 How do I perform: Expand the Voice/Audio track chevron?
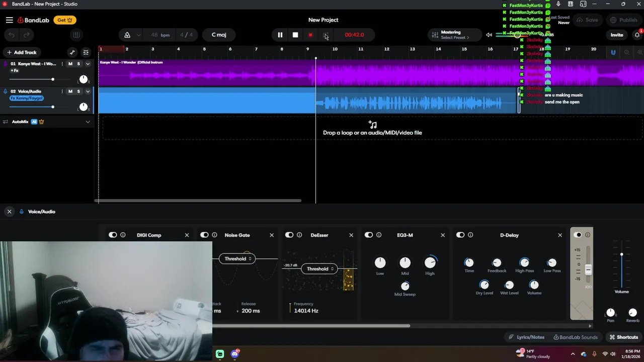pyautogui.click(x=88, y=92)
